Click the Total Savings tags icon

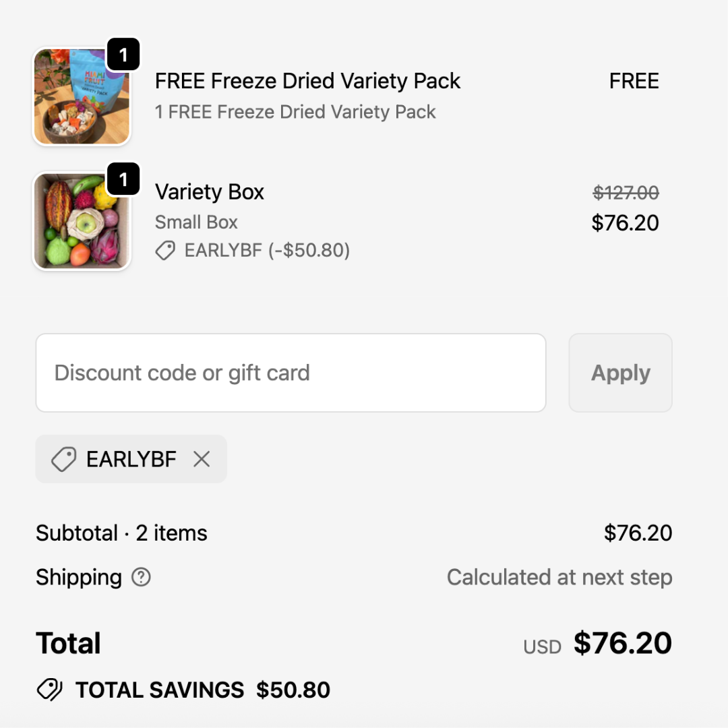point(49,690)
